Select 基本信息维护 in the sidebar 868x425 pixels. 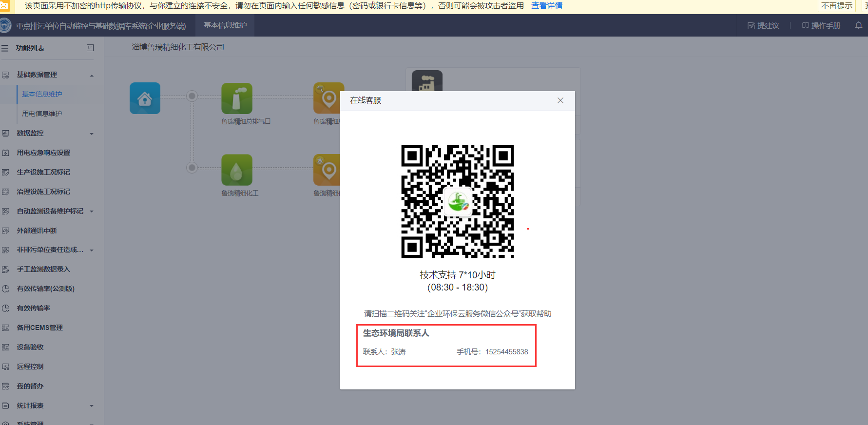[x=42, y=94]
